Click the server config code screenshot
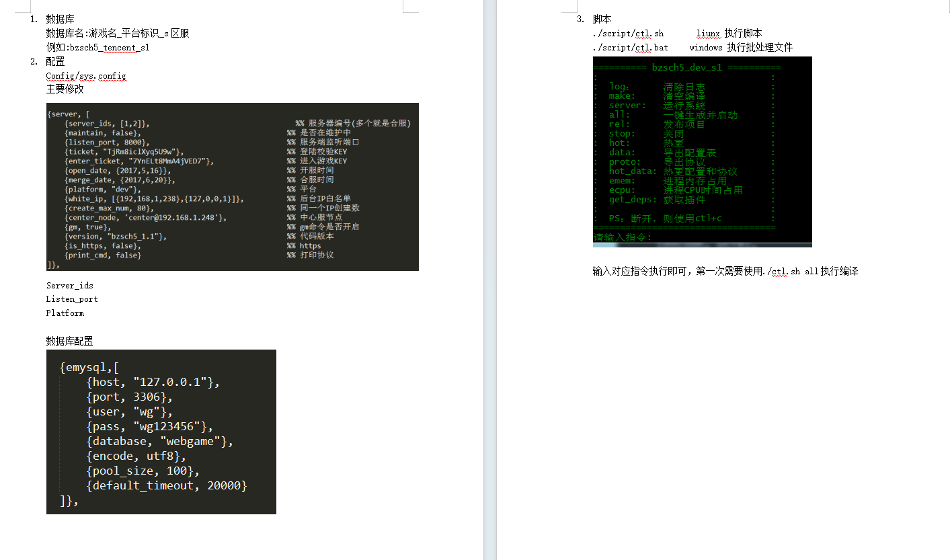Viewport: 950px width, 560px height. (232, 187)
